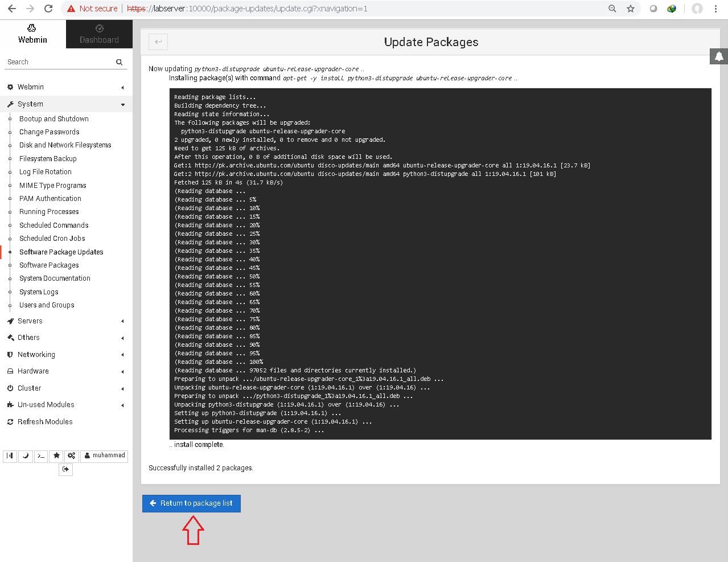The width and height of the screenshot is (728, 562).
Task: Open System Logs module
Action: (x=39, y=292)
